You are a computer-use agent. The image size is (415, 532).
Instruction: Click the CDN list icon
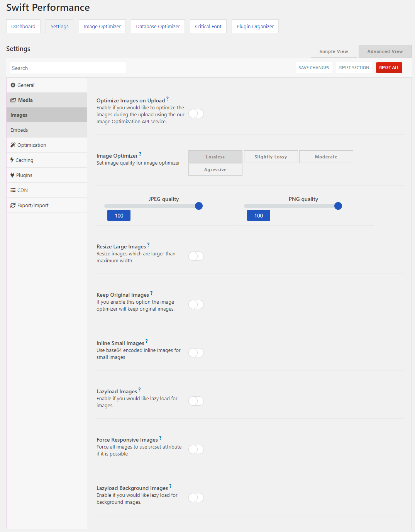pyautogui.click(x=13, y=190)
